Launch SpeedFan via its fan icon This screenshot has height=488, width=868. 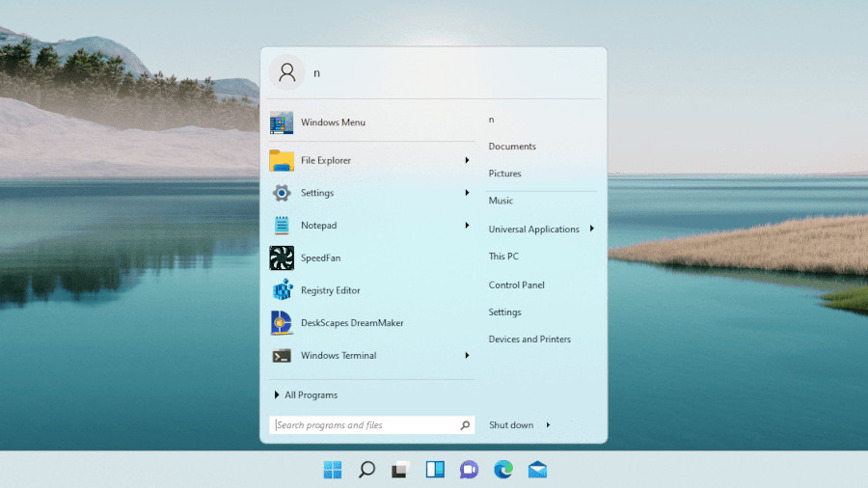tap(282, 258)
